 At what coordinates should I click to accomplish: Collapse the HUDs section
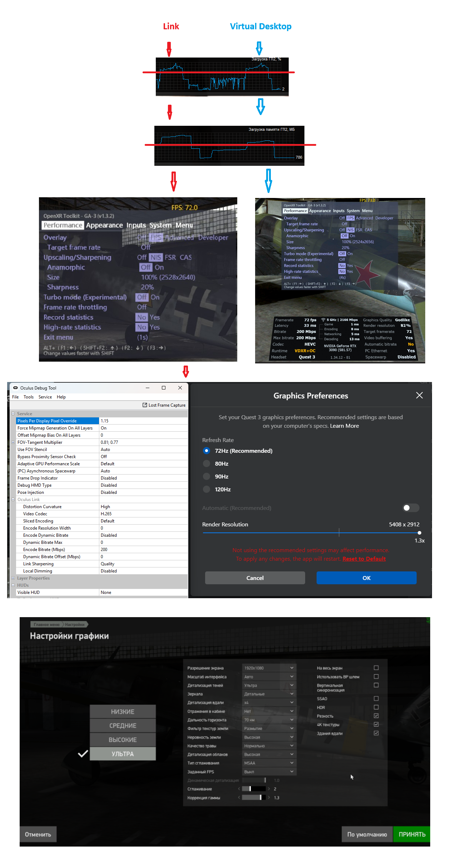[13, 585]
